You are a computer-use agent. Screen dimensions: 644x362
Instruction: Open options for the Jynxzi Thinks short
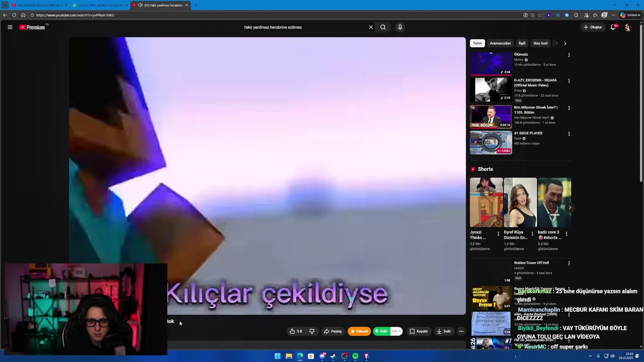(499, 234)
